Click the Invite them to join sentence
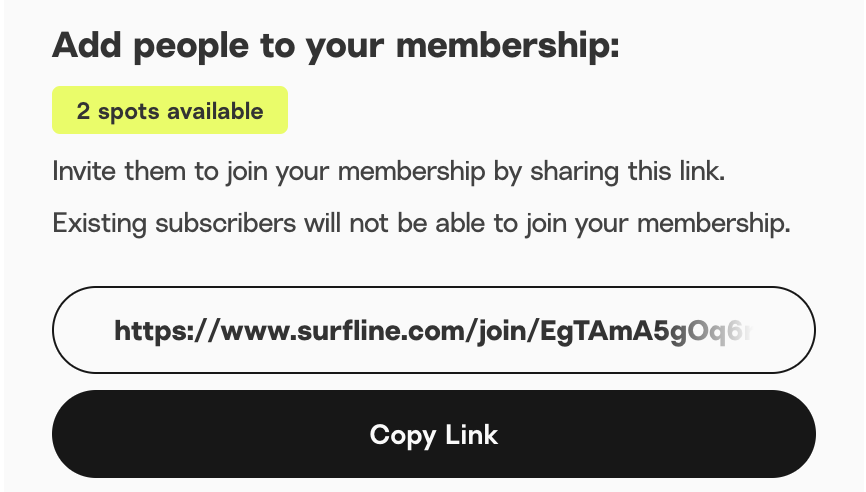This screenshot has width=866, height=492. 388,171
